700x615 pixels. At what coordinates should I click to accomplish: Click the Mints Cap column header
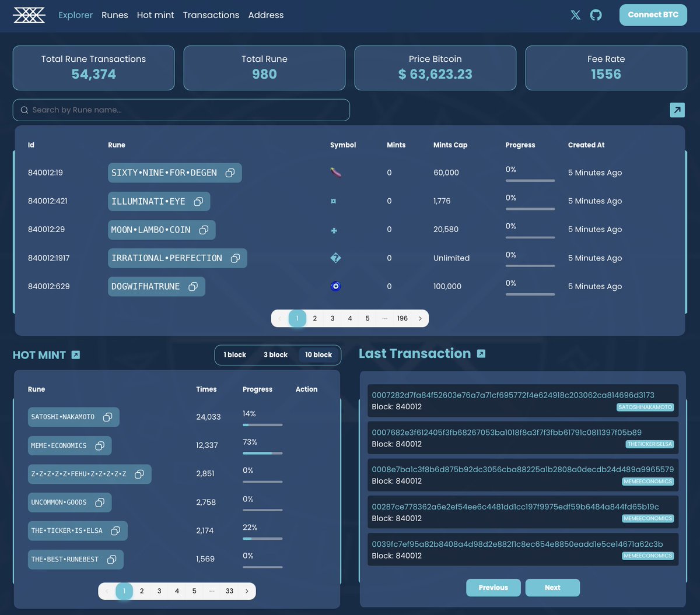pyautogui.click(x=450, y=145)
